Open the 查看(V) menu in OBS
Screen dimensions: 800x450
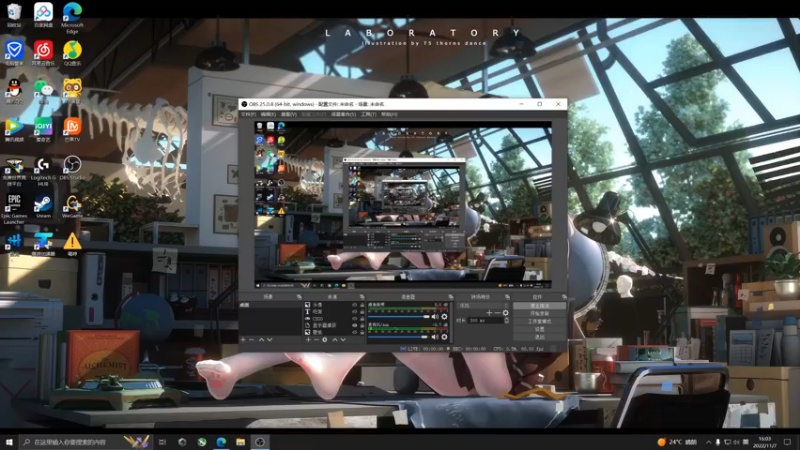pos(289,114)
